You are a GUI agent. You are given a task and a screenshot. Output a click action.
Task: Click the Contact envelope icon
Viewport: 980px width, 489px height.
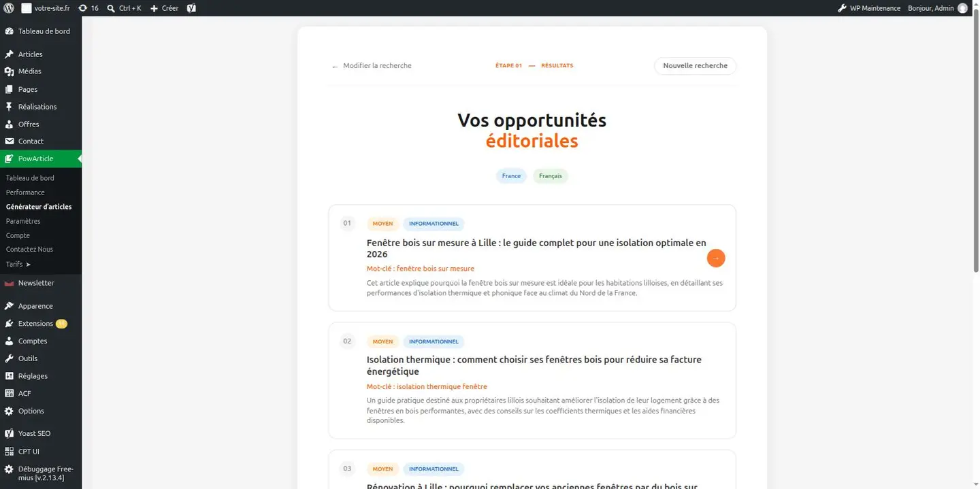coord(9,141)
